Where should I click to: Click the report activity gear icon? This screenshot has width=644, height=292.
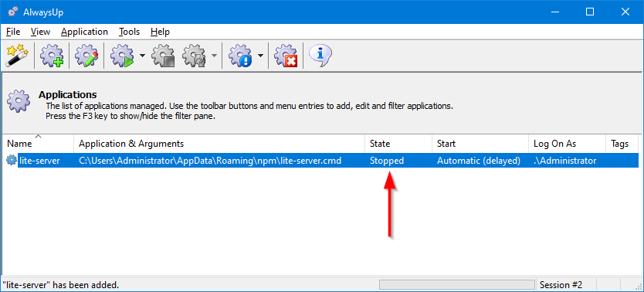click(241, 56)
